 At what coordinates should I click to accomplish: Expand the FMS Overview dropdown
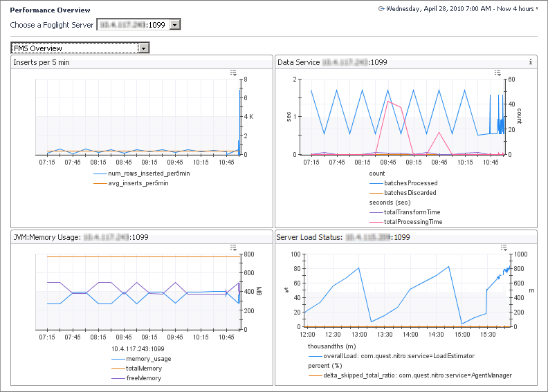click(144, 48)
